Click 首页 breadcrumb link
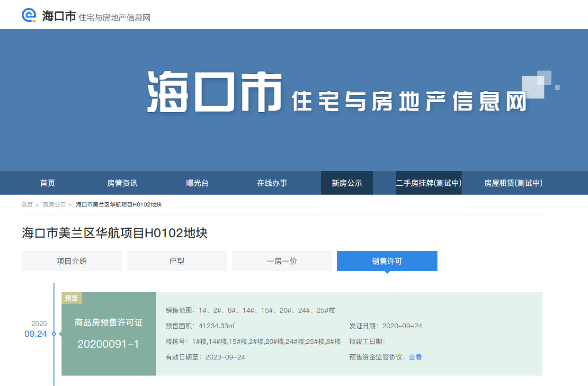 (x=27, y=205)
